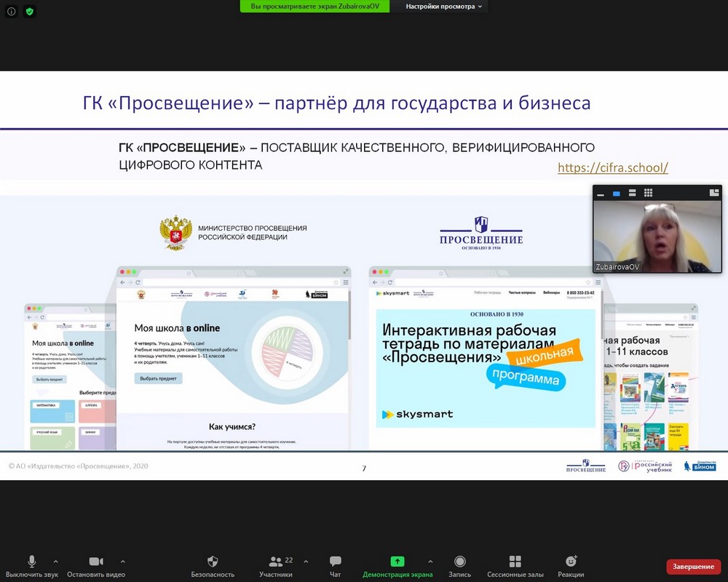Expand the caret beside Участники

pyautogui.click(x=306, y=562)
